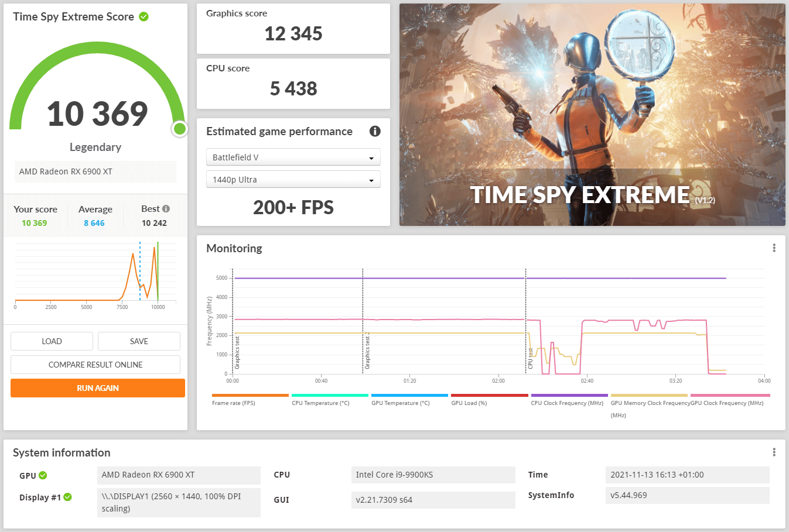
Task: Click the Graphics score value 12 345
Action: [293, 34]
